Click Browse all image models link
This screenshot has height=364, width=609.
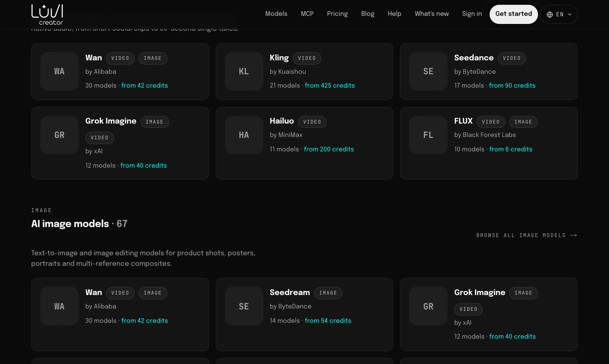(527, 235)
